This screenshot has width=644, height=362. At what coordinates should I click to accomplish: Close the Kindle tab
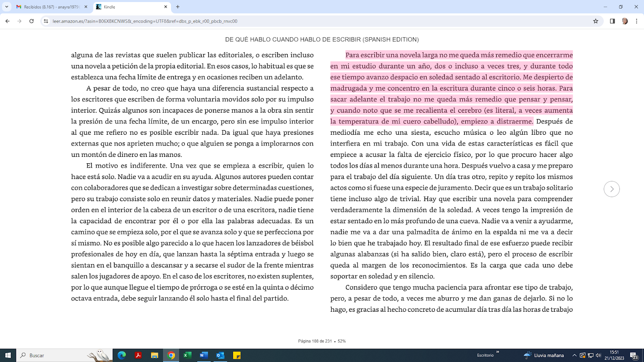pyautogui.click(x=165, y=7)
